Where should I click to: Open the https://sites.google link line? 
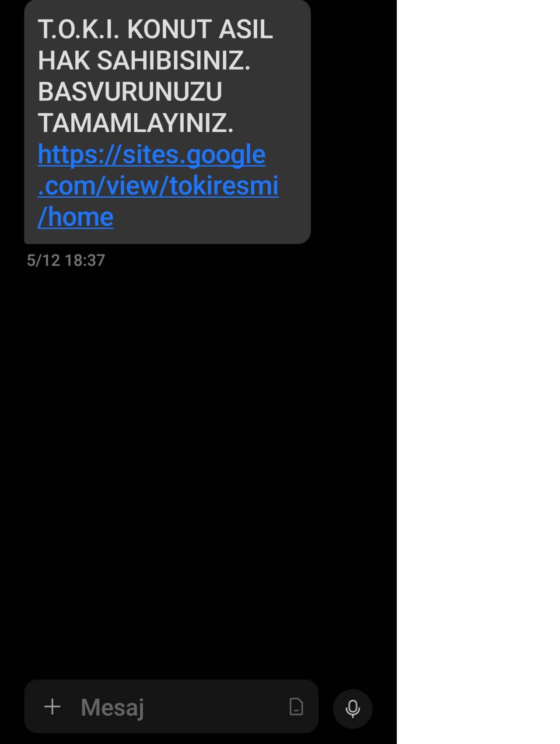pyautogui.click(x=151, y=155)
